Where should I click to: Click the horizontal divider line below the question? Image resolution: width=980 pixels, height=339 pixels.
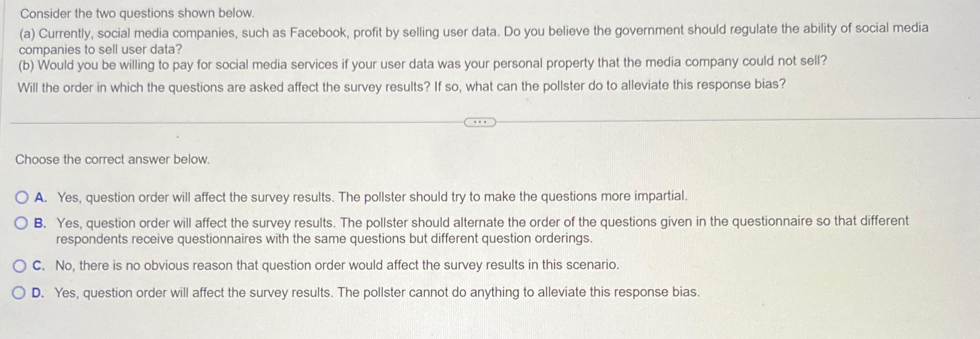tap(231, 123)
